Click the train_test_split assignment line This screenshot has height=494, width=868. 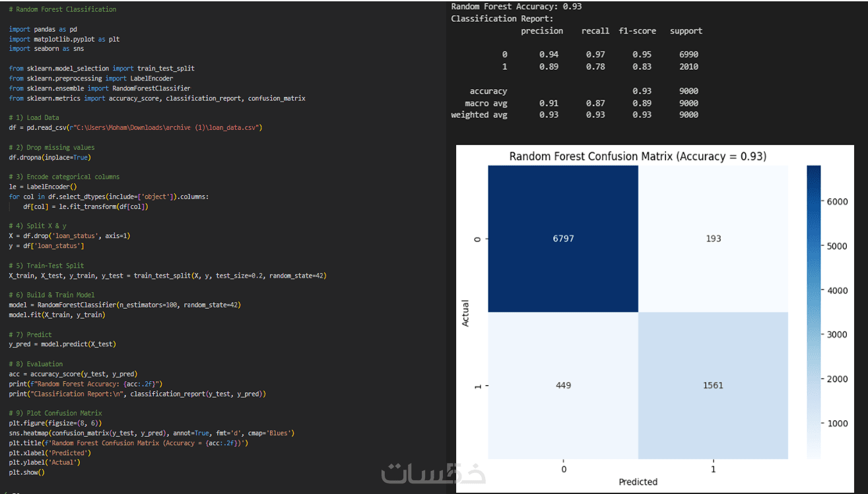click(168, 275)
